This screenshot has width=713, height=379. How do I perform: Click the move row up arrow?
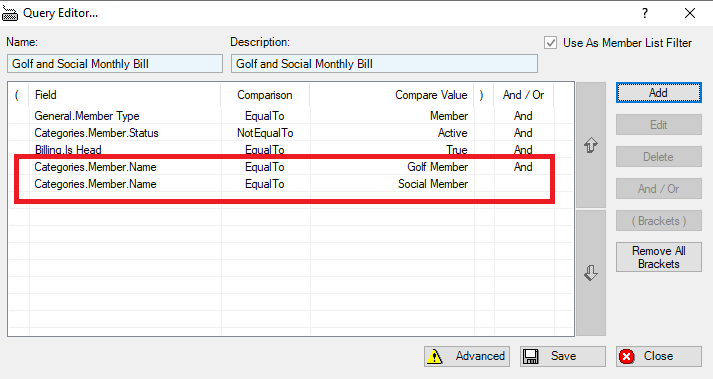point(591,145)
